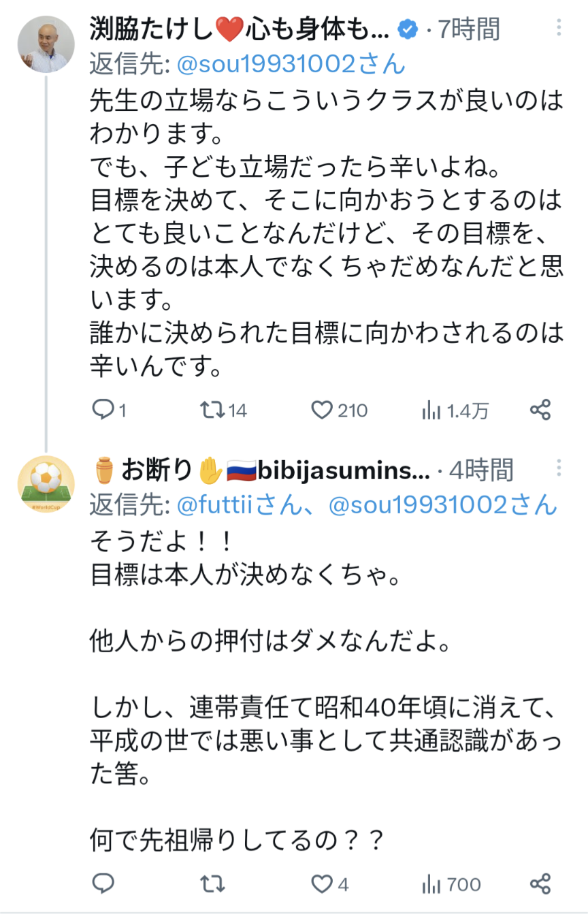
Task: Reply to the bibijasumins tweet via the comment icon
Action: point(103,884)
